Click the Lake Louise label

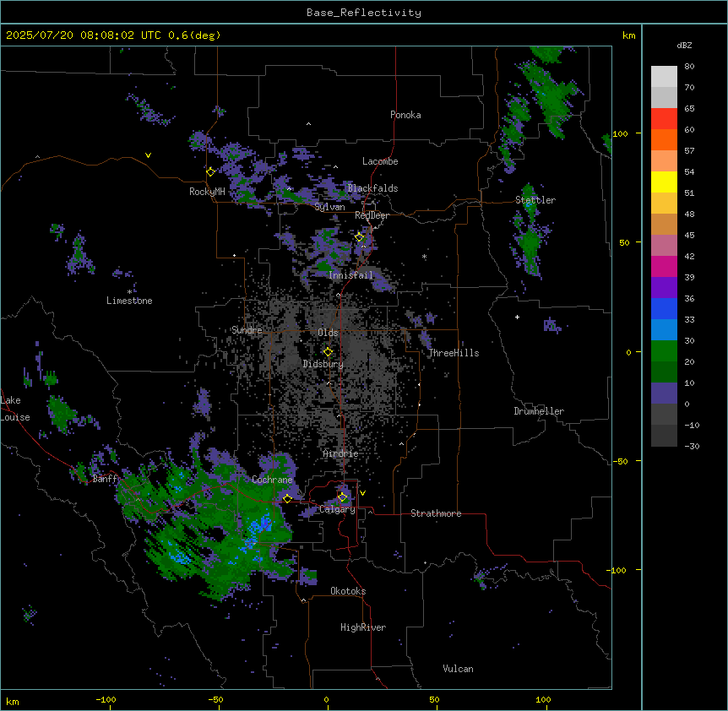15,409
